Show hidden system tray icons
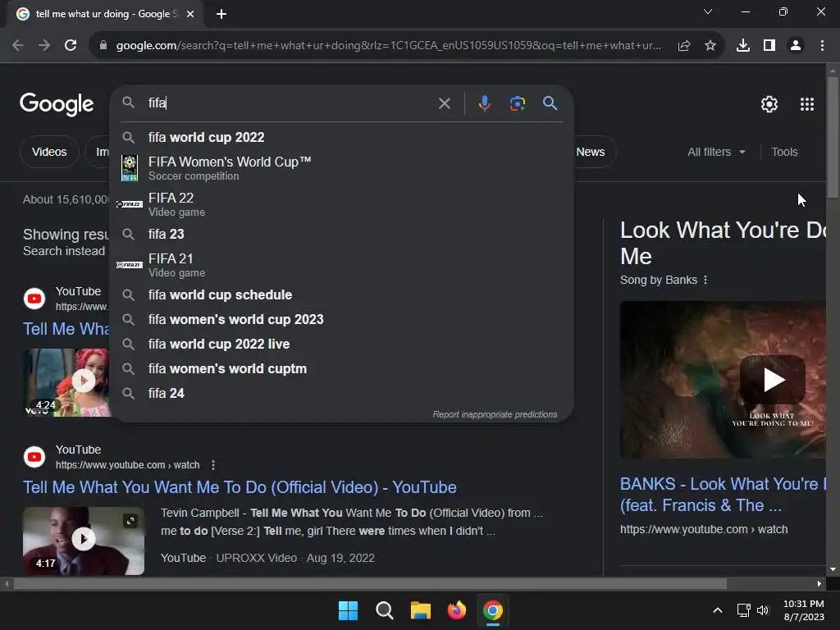 pyautogui.click(x=717, y=610)
